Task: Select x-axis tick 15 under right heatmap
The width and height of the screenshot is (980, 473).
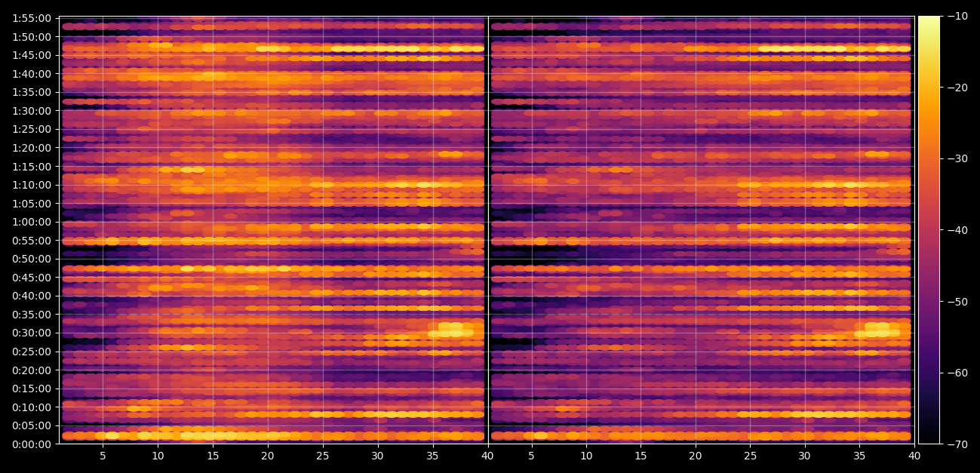Action: pyautogui.click(x=641, y=456)
